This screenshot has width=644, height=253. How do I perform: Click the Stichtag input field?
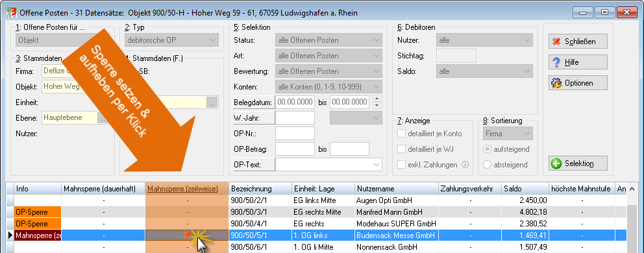(x=456, y=55)
